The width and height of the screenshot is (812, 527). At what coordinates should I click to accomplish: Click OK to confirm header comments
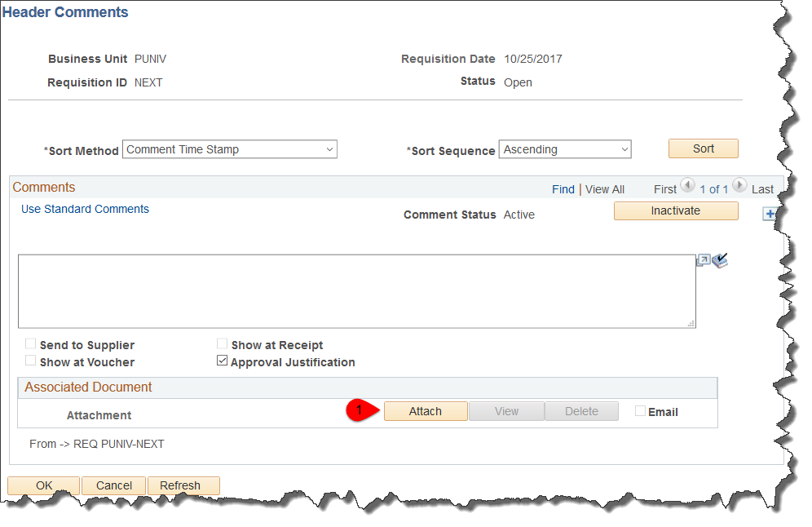44,485
